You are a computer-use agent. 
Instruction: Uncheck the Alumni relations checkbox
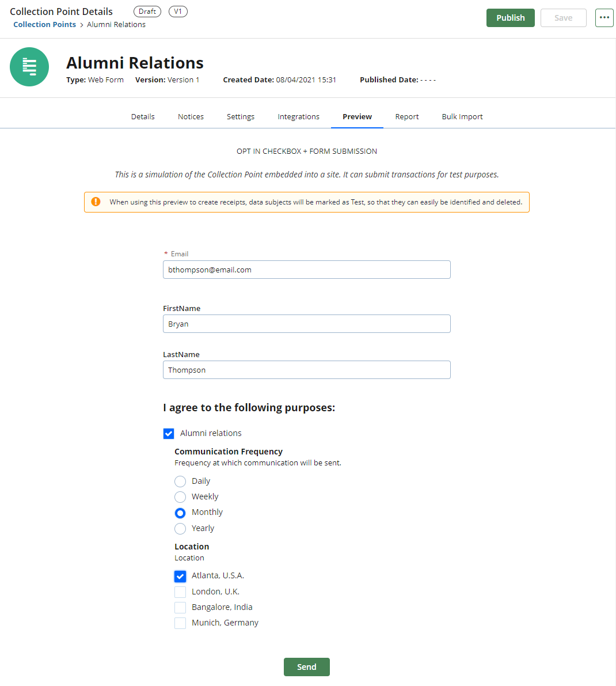pos(169,434)
